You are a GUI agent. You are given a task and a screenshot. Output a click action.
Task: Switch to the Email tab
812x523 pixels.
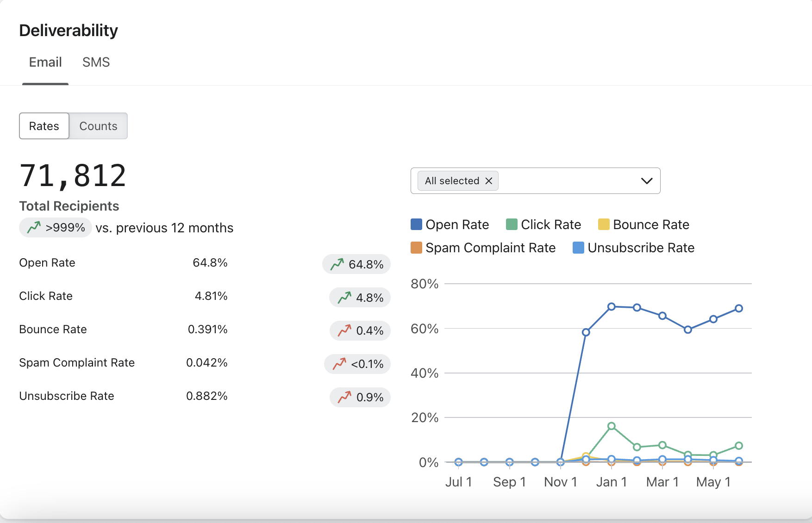45,62
